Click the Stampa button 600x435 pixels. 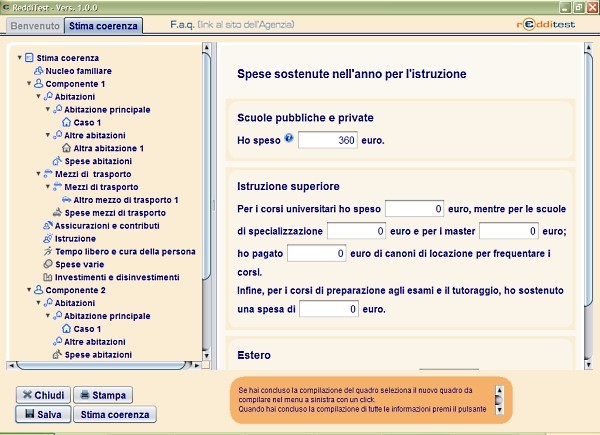coord(103,395)
